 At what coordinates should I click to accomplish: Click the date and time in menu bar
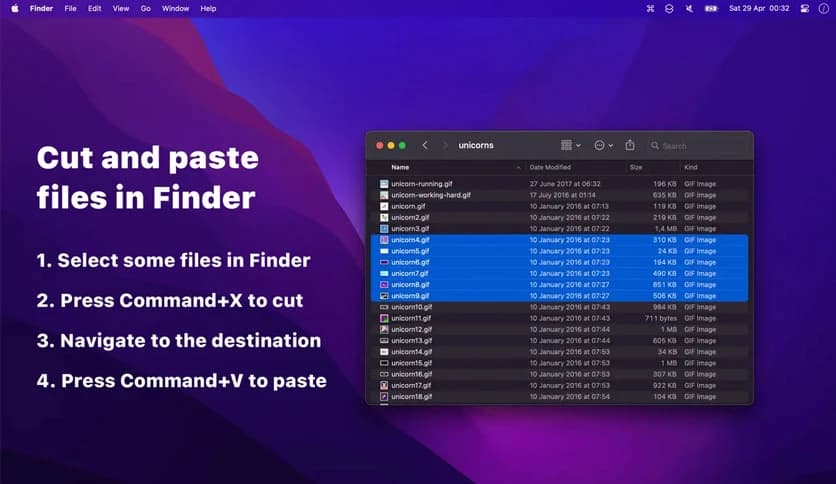[759, 9]
